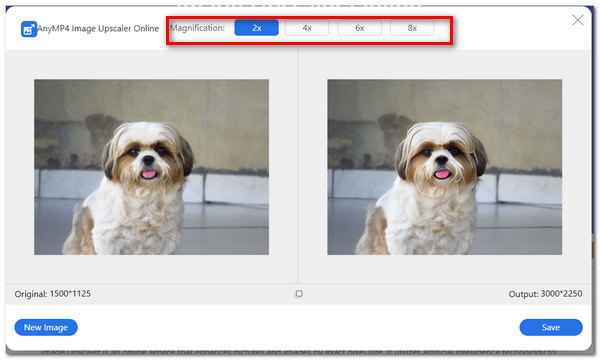This screenshot has width=600, height=360.
Task: Click the 'Original: 1500*1125' text
Action: tap(53, 294)
